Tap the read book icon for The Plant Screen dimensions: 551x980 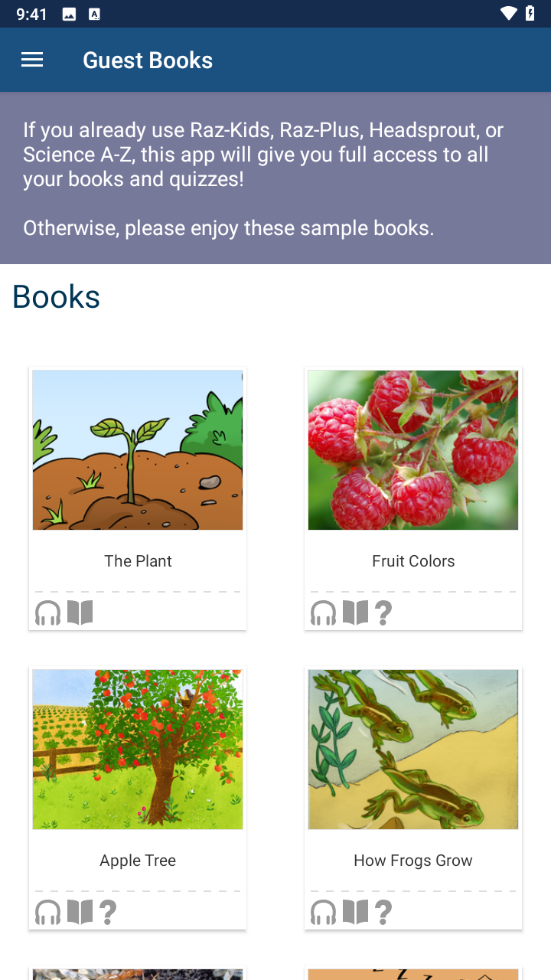coord(80,612)
